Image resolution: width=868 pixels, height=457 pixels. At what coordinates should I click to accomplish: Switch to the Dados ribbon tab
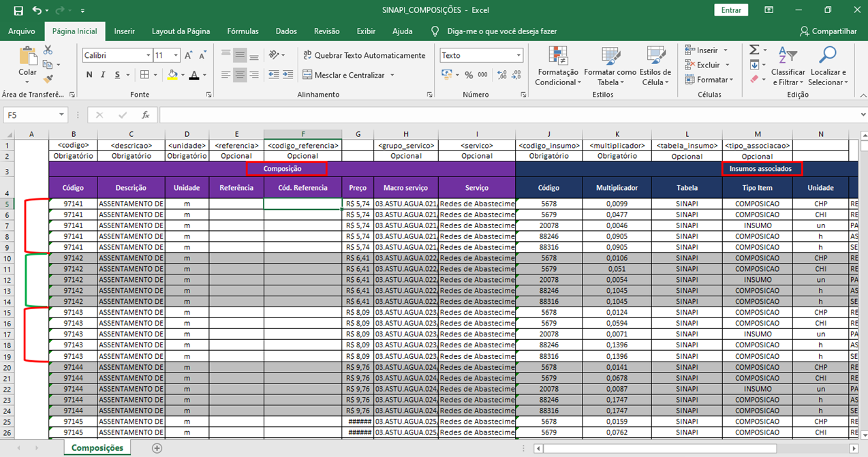click(286, 31)
